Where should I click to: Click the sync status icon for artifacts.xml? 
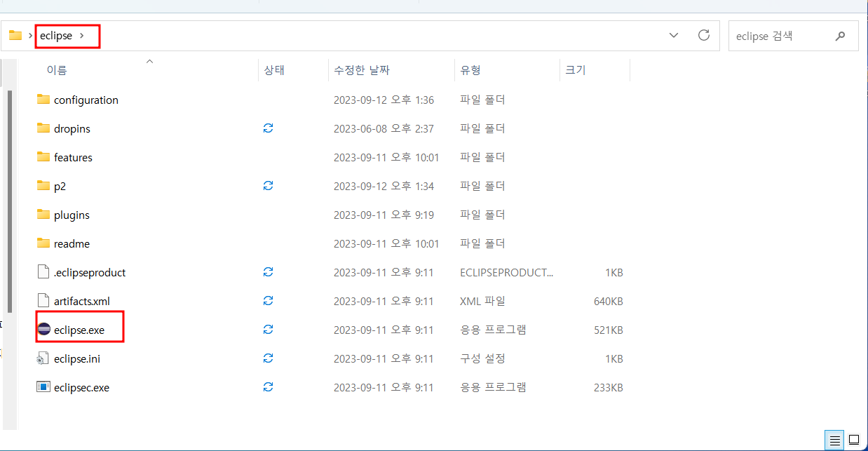tap(268, 301)
